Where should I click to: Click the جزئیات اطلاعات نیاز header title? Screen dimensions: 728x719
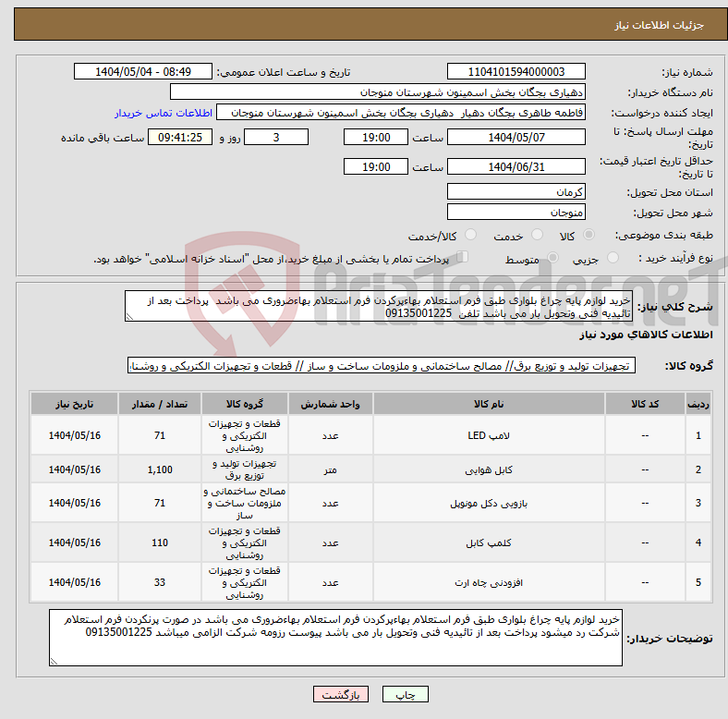click(660, 25)
